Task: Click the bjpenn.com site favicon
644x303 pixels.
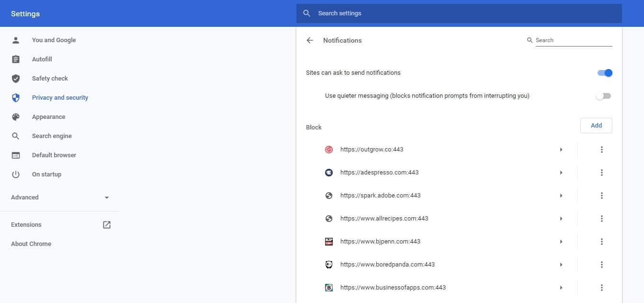Action: 328,241
